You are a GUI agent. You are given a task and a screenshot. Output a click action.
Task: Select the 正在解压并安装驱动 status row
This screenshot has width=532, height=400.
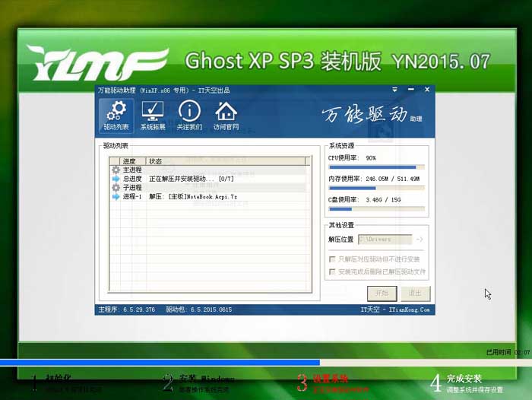[209, 179]
